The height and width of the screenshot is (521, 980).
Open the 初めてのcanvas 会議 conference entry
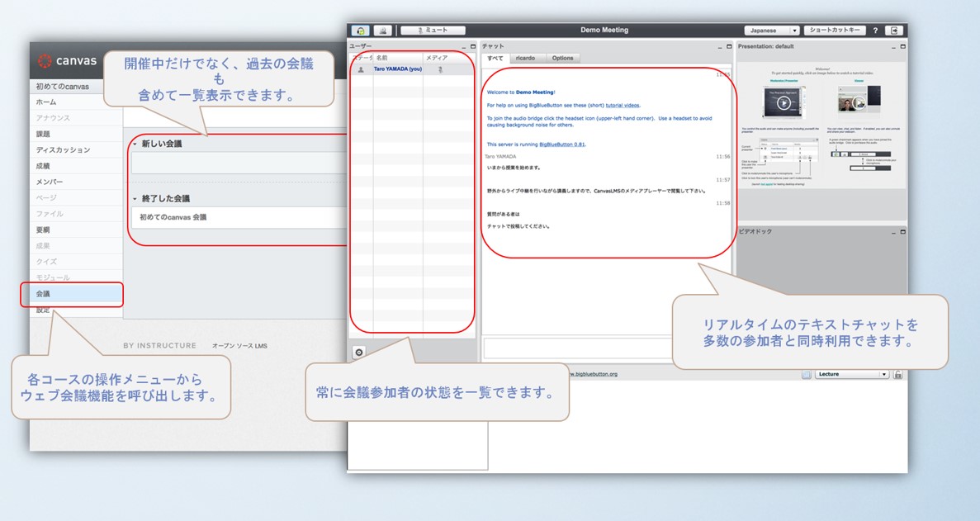173,217
